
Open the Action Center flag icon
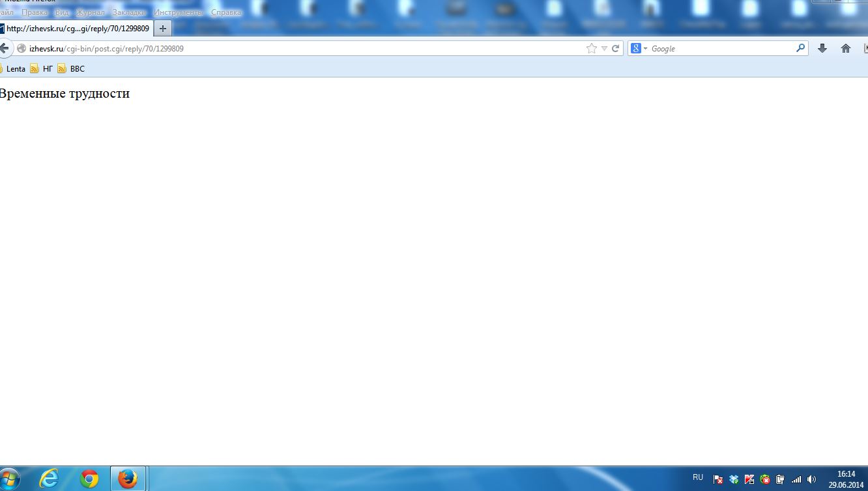coord(717,479)
